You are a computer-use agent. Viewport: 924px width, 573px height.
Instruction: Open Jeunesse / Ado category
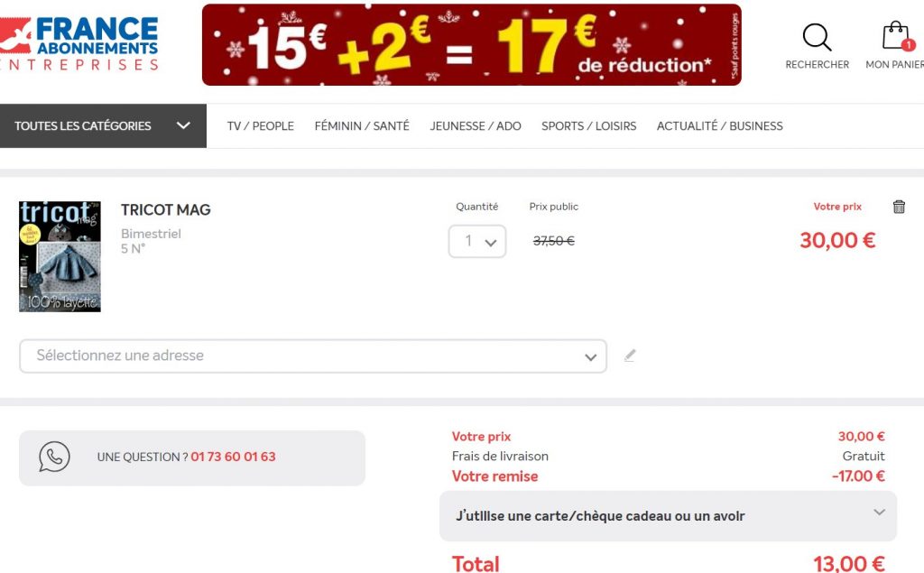pyautogui.click(x=476, y=126)
